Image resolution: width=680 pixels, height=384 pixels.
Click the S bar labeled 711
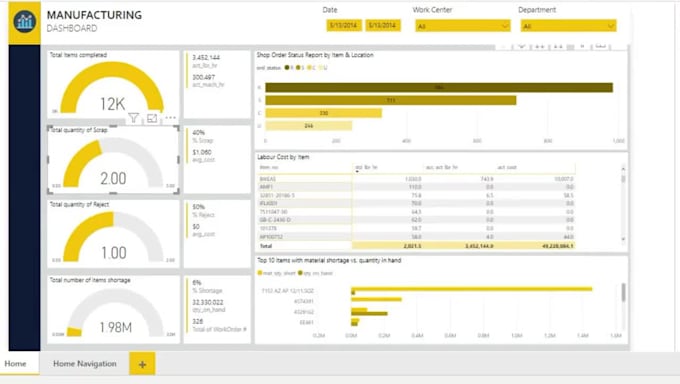391,100
